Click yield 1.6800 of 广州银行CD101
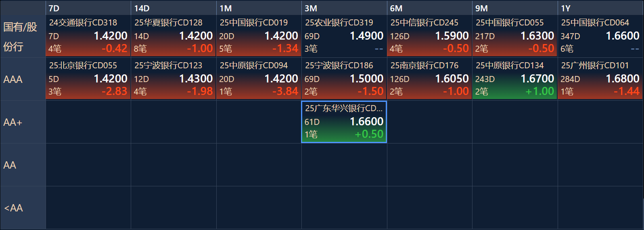644x230 pixels. pos(623,79)
